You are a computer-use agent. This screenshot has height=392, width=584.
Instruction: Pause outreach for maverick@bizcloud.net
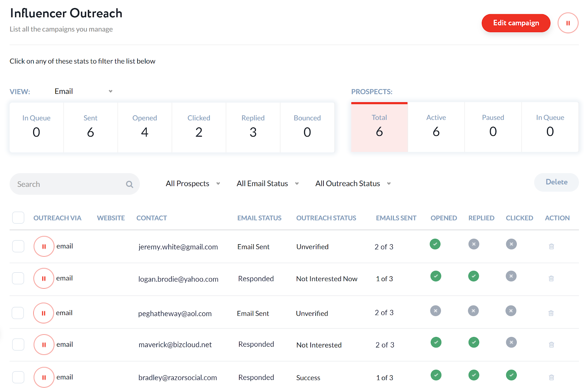(44, 345)
